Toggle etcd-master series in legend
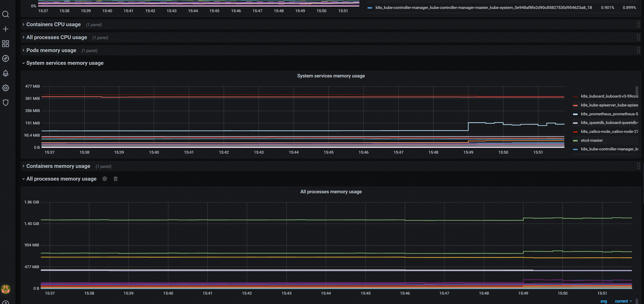 (592, 140)
